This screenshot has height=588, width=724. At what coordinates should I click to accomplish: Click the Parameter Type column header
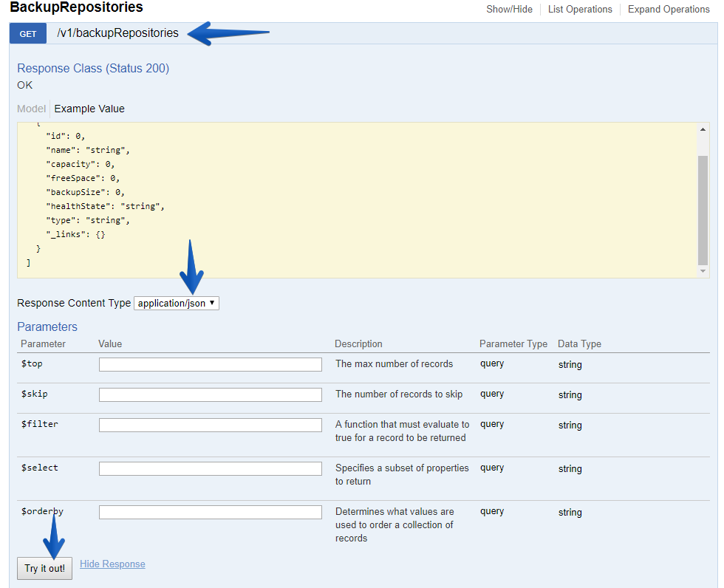pos(513,343)
